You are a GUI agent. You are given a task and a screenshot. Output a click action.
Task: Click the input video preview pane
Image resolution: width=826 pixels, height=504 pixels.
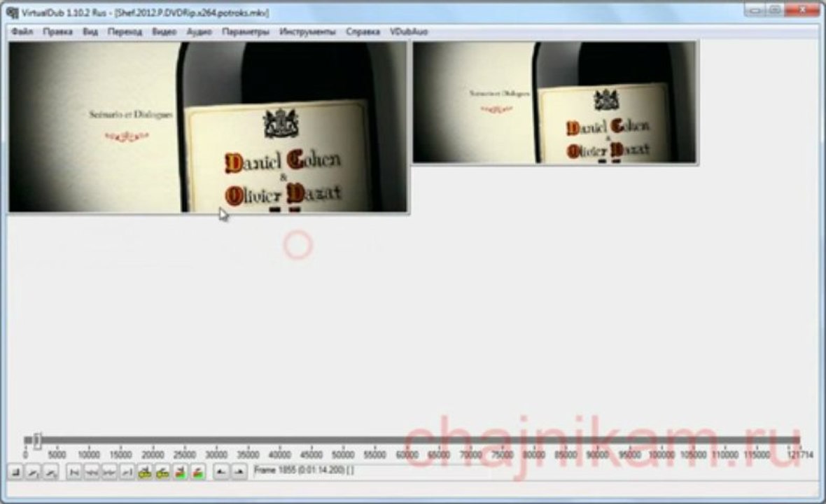click(x=208, y=127)
